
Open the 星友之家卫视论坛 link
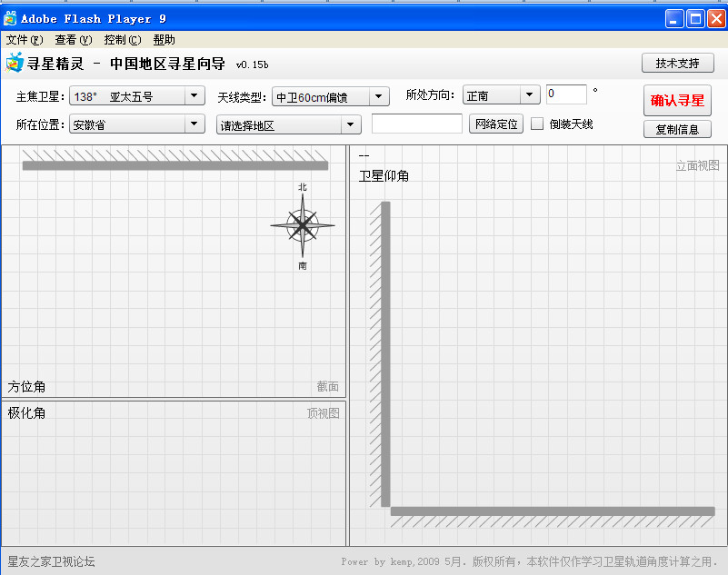[50, 561]
